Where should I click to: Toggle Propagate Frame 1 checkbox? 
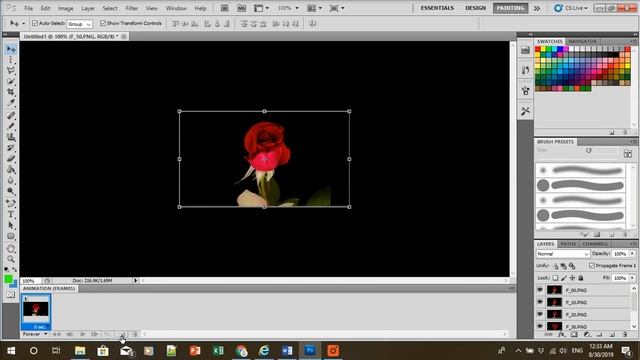point(592,266)
